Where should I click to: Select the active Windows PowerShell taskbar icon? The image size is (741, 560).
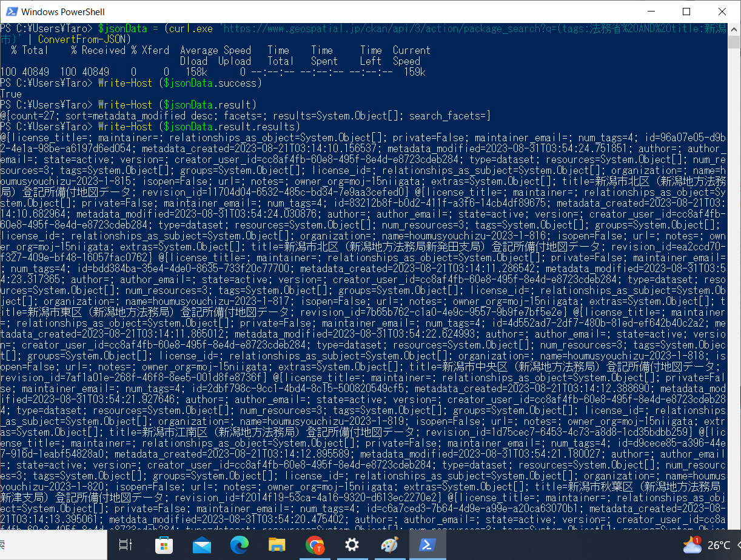428,545
